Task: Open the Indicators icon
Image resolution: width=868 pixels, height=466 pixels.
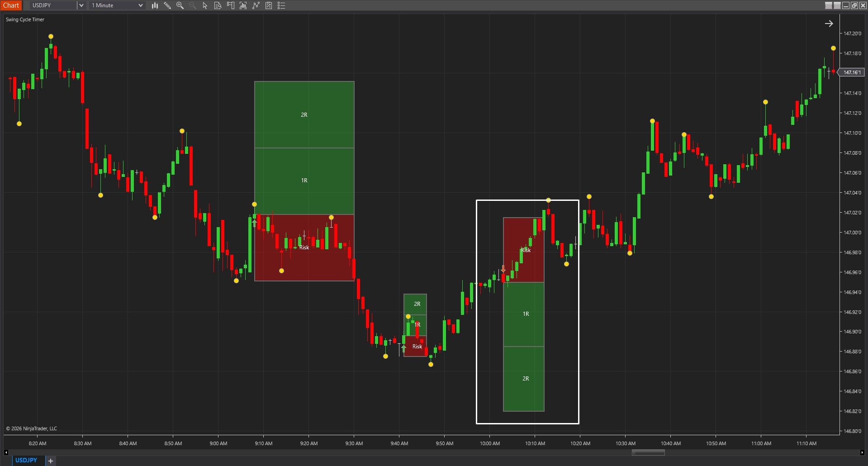Action: coord(256,5)
